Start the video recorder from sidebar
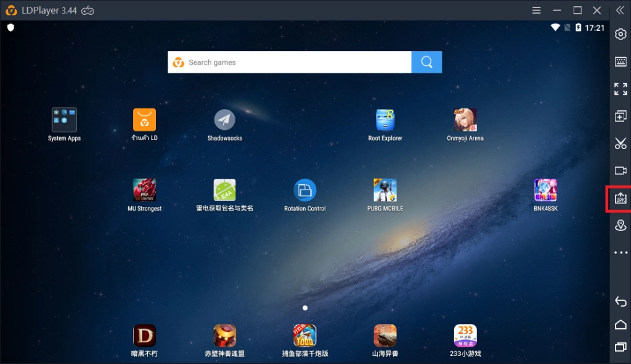 (x=621, y=171)
